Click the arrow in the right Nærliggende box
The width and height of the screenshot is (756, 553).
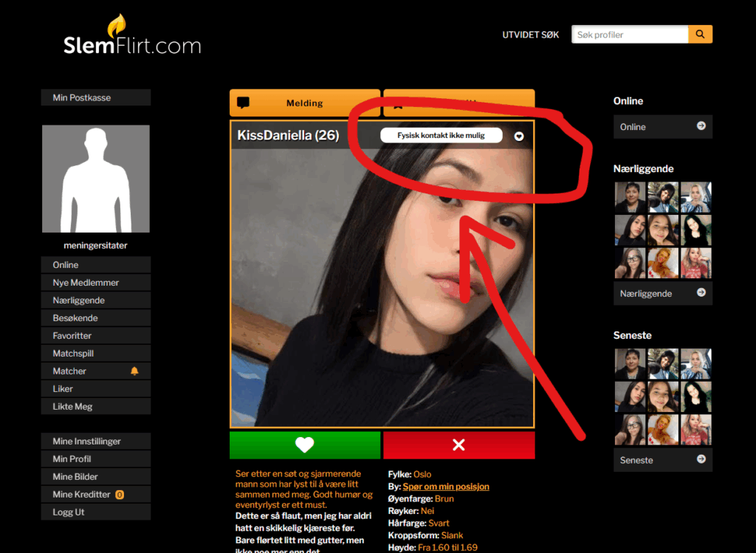pos(701,292)
